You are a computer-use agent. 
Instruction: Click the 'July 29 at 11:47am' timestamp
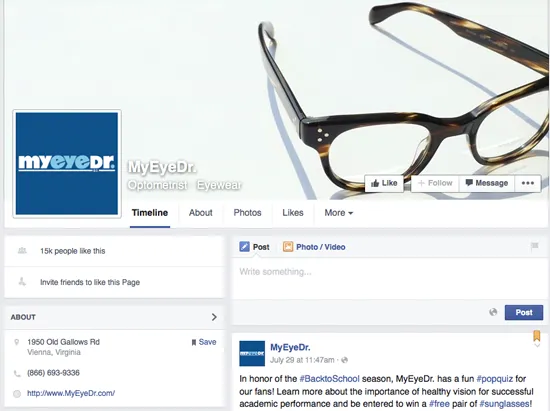click(x=302, y=360)
